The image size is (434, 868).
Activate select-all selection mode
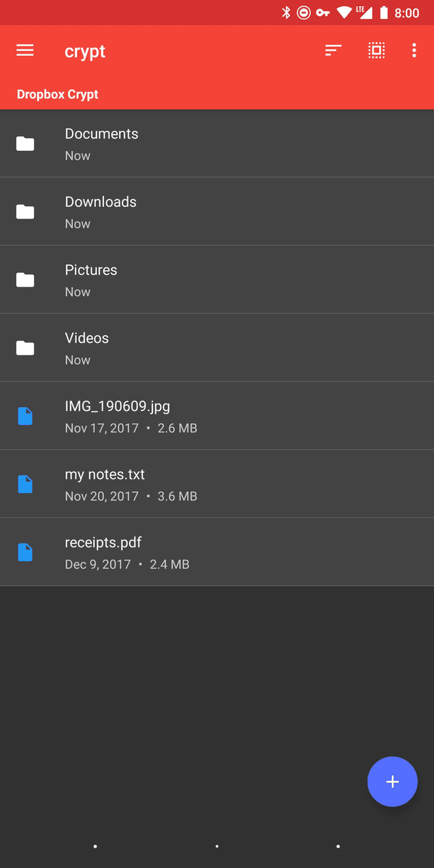click(376, 50)
